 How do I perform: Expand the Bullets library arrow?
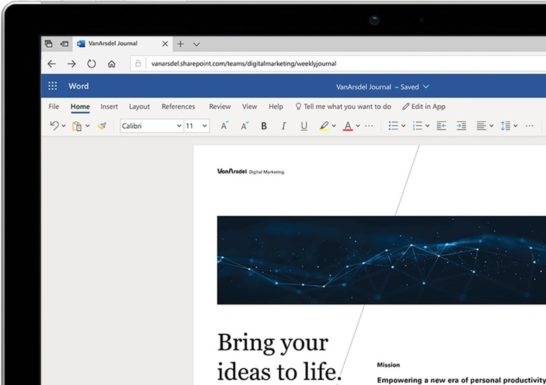point(403,126)
